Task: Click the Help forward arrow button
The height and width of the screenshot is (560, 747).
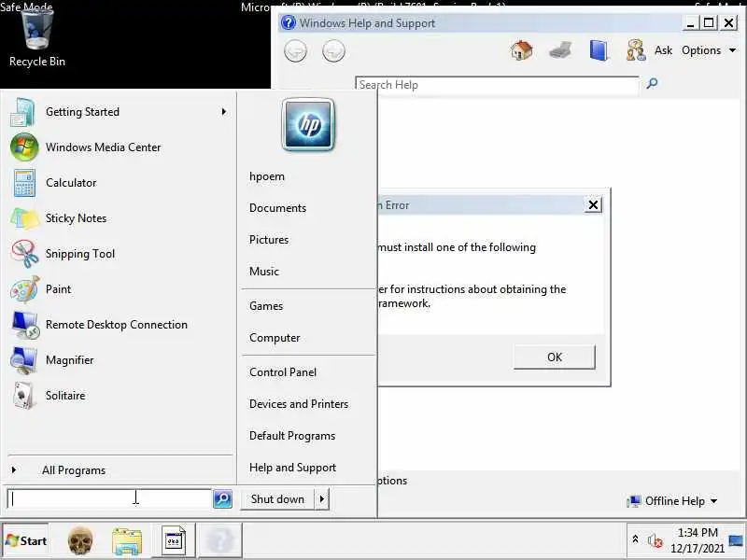Action: point(333,51)
